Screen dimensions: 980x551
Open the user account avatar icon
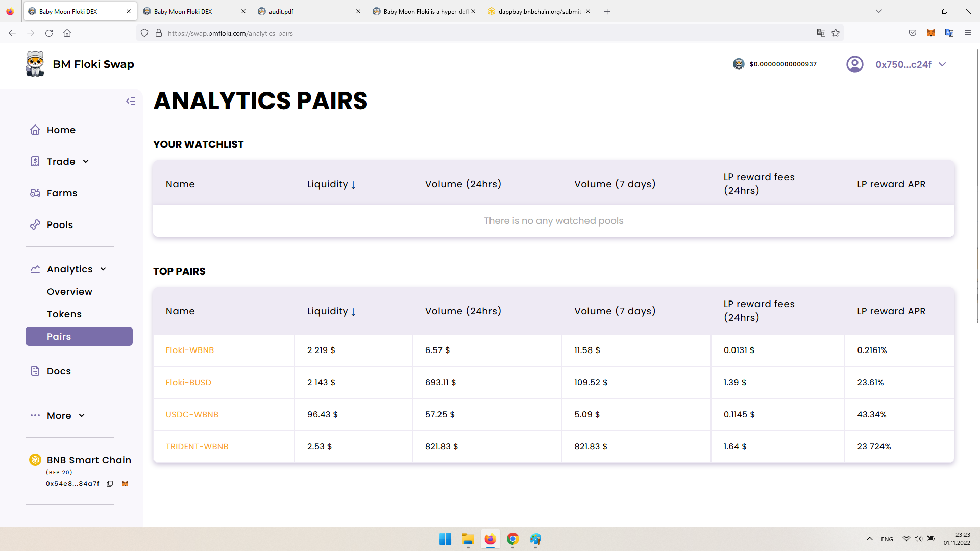coord(854,64)
